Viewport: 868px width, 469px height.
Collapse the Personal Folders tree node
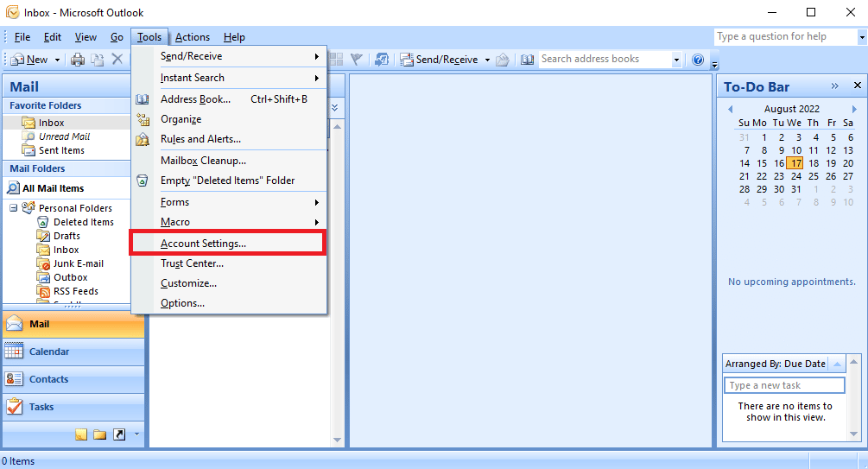(13, 208)
